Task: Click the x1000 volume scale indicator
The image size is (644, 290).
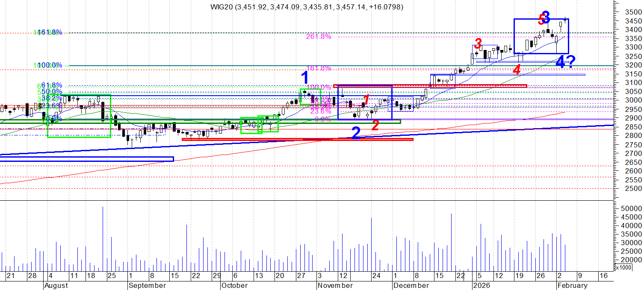Action: pos(624,267)
